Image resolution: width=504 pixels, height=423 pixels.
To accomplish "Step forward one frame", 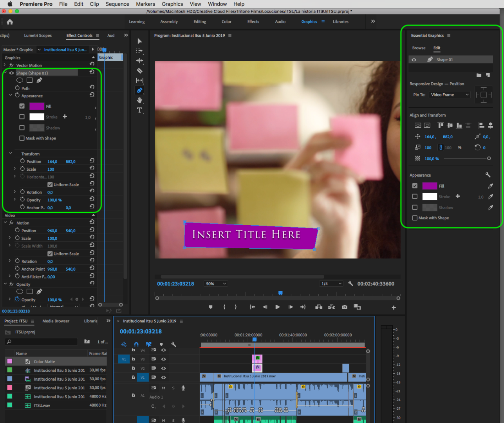I will pyautogui.click(x=291, y=307).
